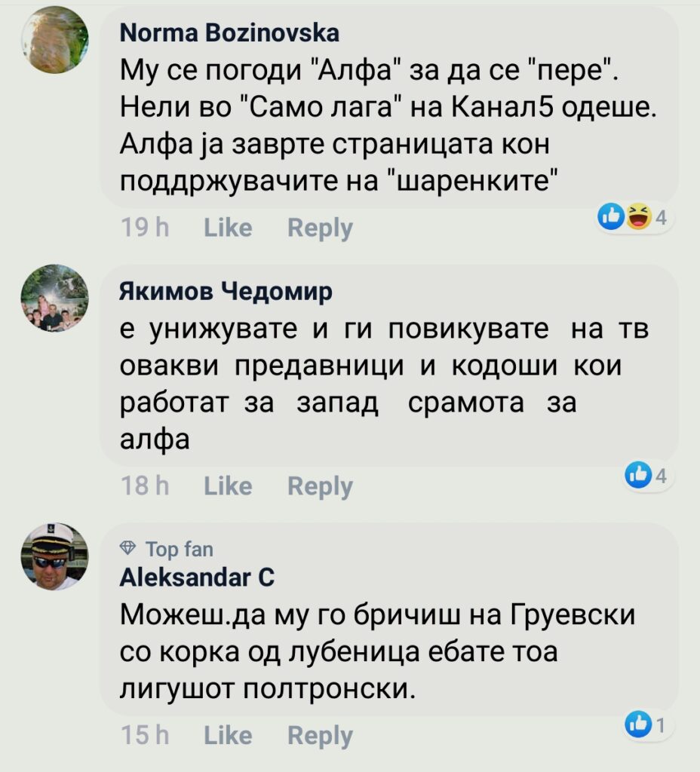Screen dimensions: 700x772
Task: Click the 15 h comment timestamp
Action: tap(146, 735)
